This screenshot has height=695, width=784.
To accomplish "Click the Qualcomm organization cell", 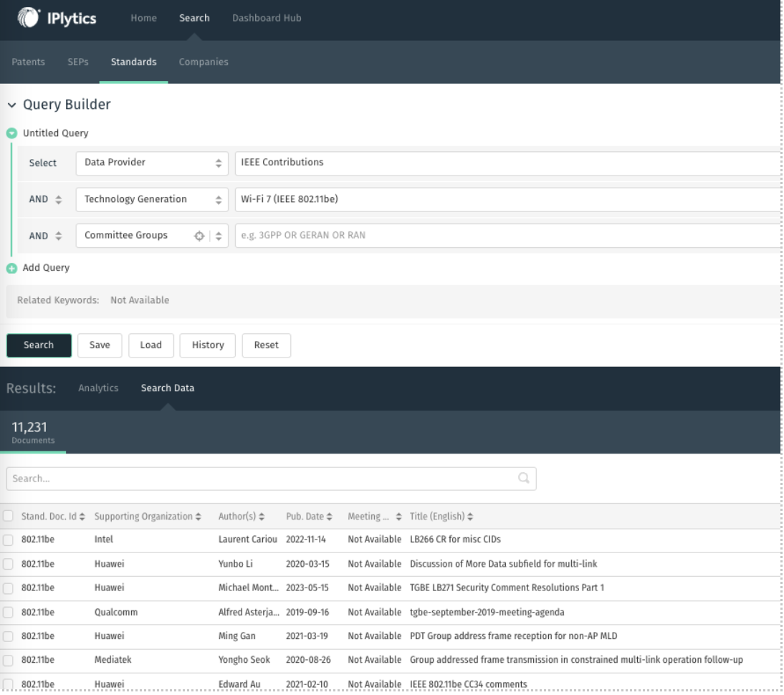I will (x=116, y=613).
